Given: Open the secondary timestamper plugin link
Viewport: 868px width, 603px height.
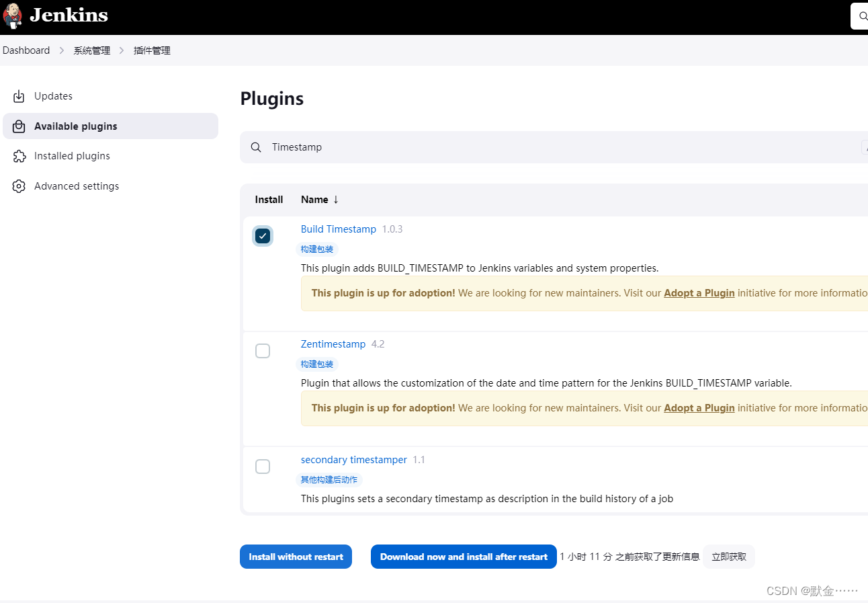Looking at the screenshot, I should [x=354, y=460].
